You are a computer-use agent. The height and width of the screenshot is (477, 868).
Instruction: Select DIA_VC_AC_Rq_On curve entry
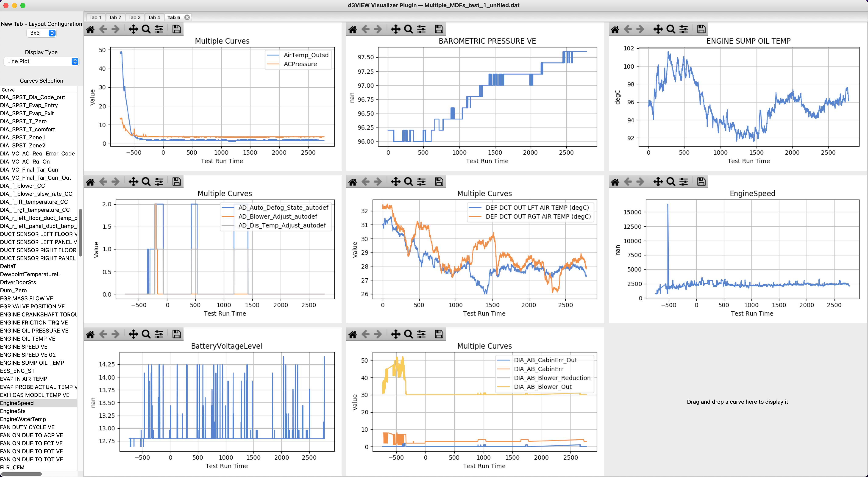(38, 161)
